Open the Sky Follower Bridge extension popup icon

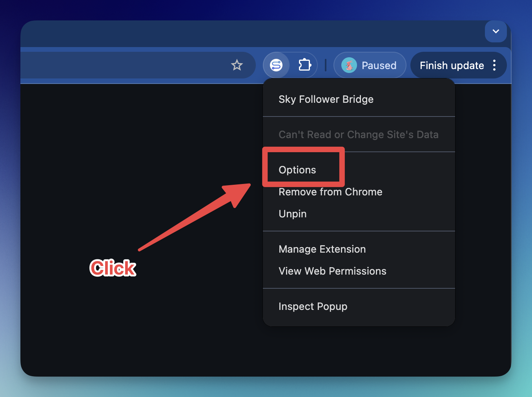click(x=276, y=65)
